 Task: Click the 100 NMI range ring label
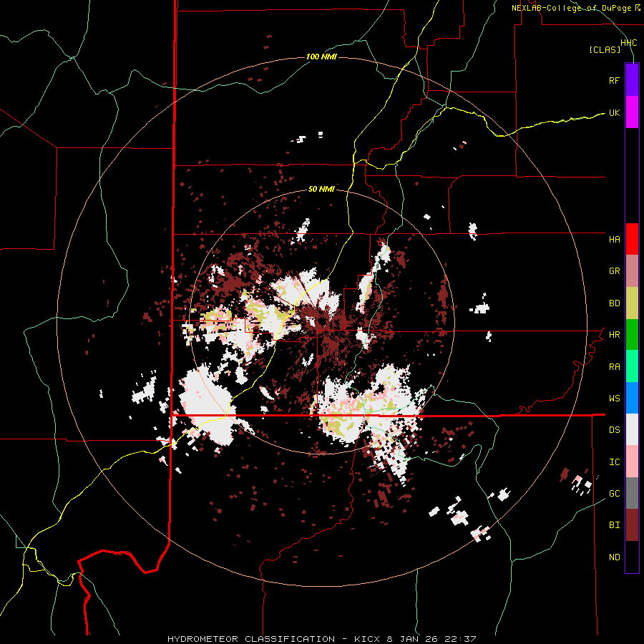click(321, 57)
